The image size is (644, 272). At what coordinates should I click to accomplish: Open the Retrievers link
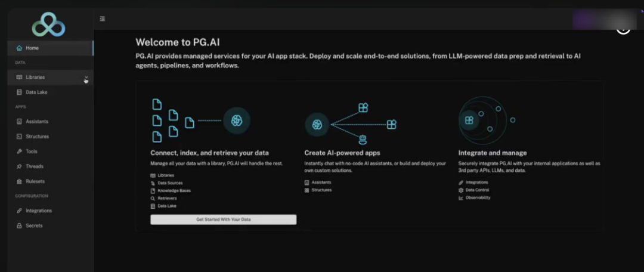(x=167, y=199)
